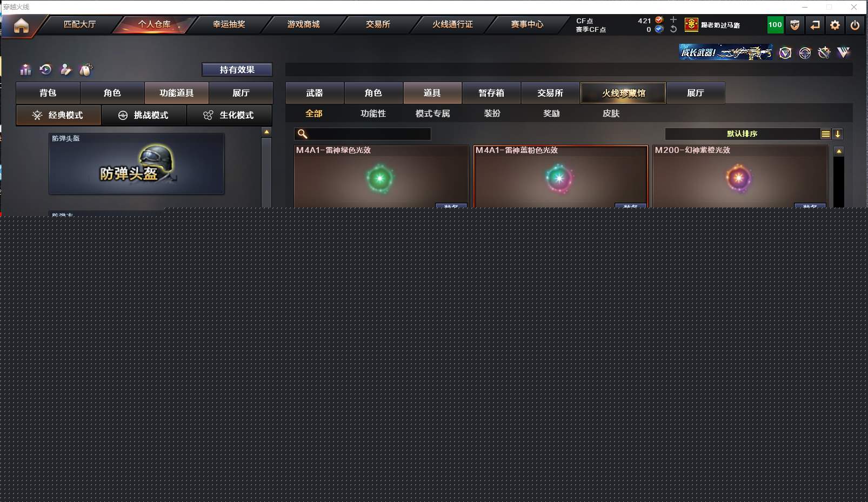
Task: Open 游戏商城 in top navigation
Action: (303, 24)
